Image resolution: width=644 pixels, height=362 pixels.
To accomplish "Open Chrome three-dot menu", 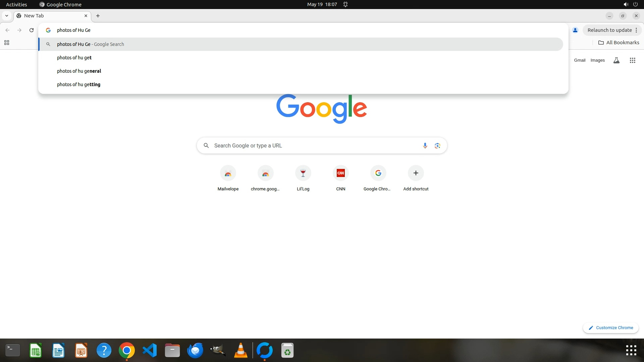I will point(636,30).
